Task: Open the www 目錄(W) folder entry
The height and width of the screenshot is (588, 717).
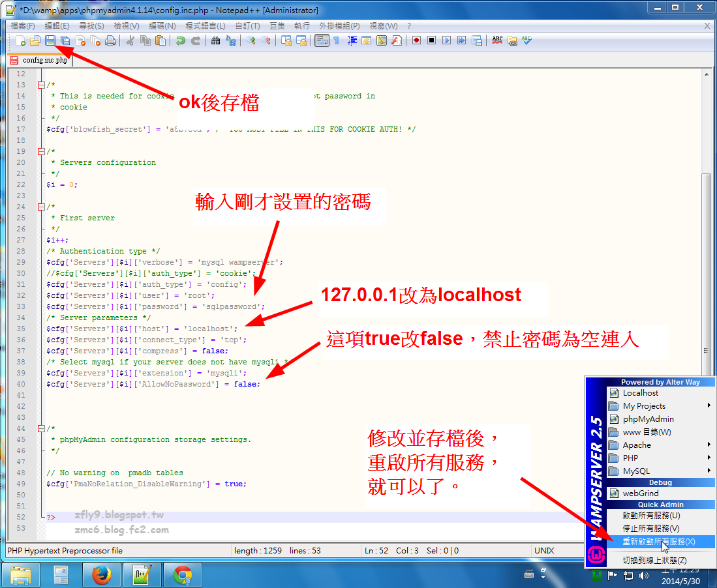Action: pyautogui.click(x=661, y=432)
